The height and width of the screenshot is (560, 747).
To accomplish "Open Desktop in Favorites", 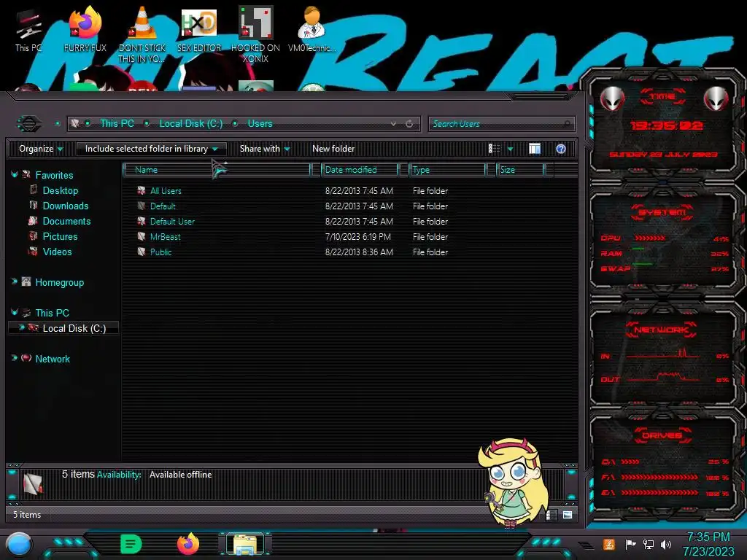I will coord(61,190).
